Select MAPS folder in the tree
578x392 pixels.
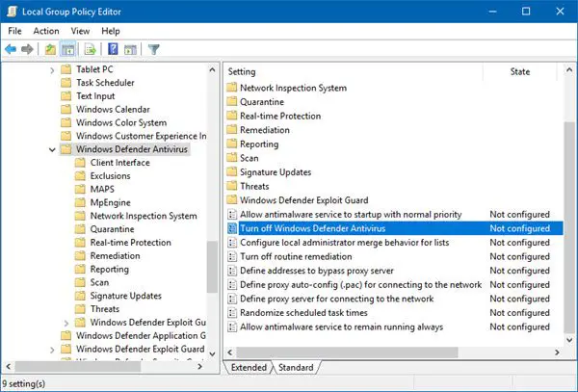(x=102, y=189)
